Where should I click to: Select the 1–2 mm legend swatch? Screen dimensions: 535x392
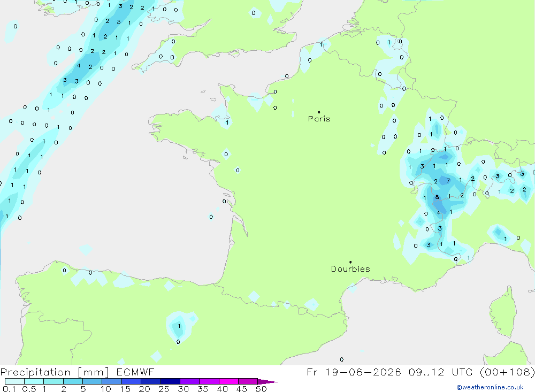point(53,381)
